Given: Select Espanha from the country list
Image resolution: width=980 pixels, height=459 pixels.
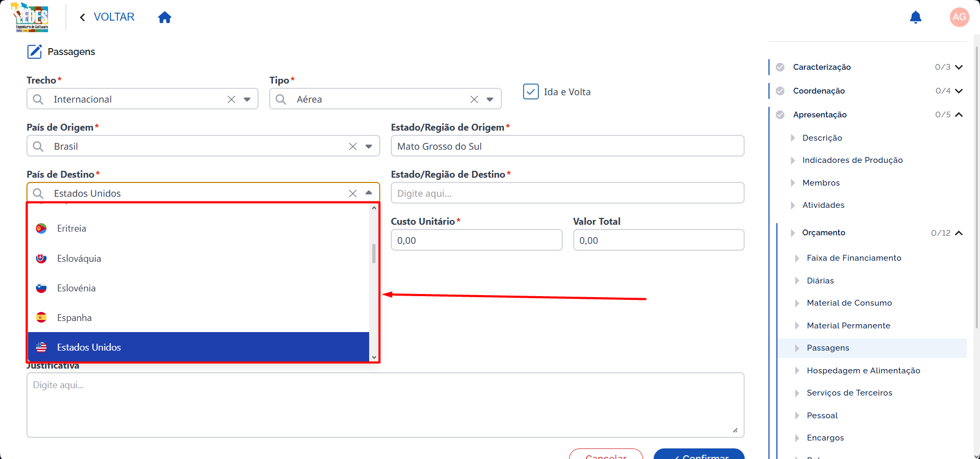Looking at the screenshot, I should [198, 318].
